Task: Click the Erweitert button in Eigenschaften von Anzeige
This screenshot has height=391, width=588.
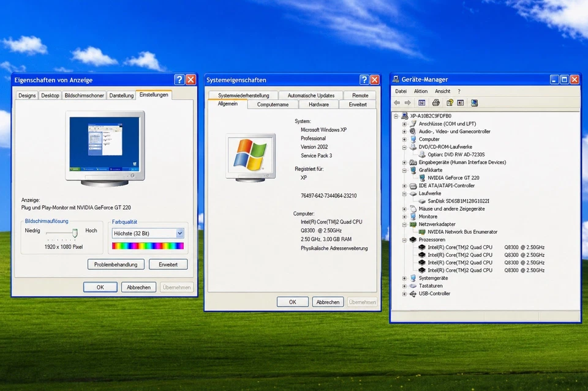Action: 168,264
